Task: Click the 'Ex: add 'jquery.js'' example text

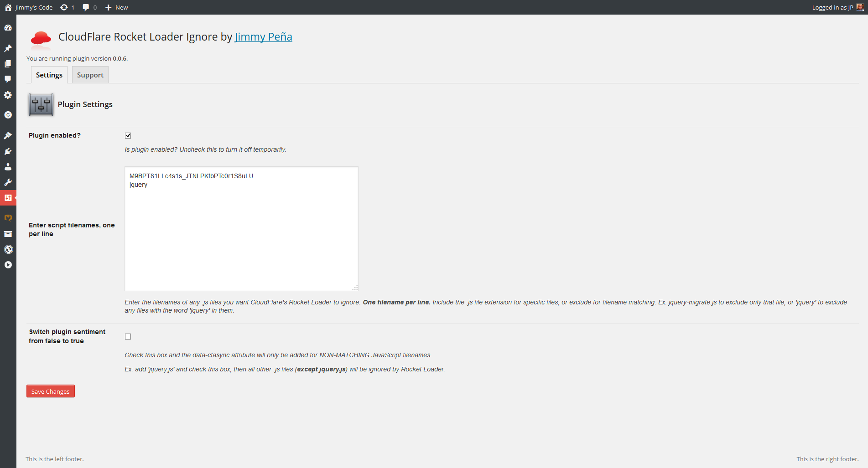Action: point(285,369)
